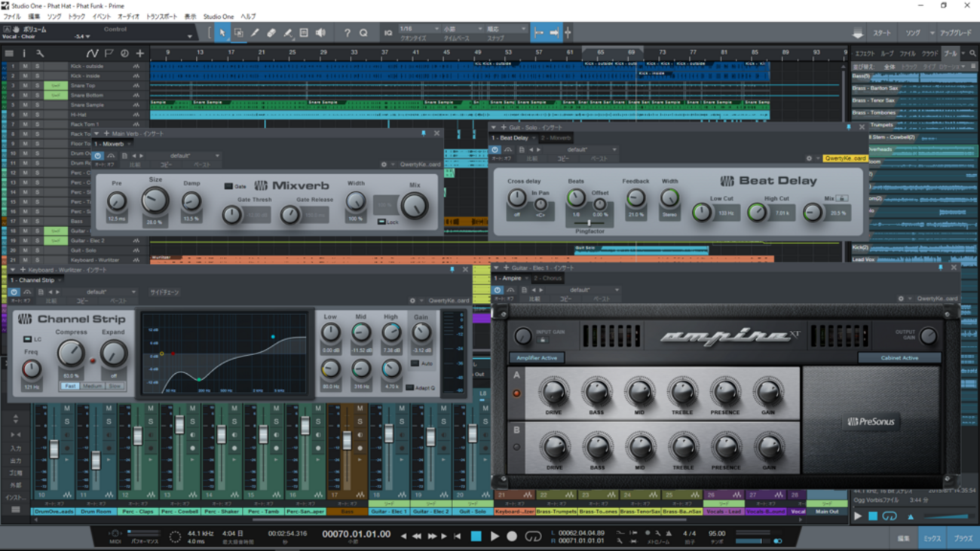This screenshot has height=551, width=980.
Task: Solo the Snare Sample track
Action: coord(37,105)
